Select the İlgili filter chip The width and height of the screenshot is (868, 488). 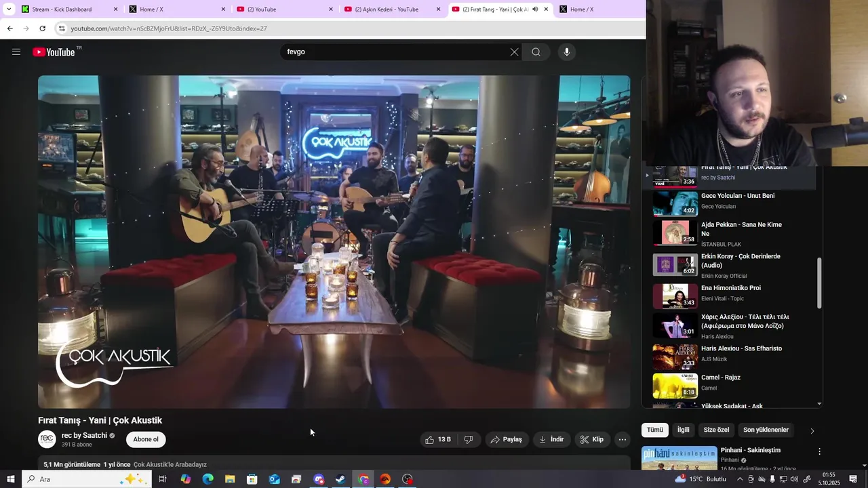pos(684,430)
